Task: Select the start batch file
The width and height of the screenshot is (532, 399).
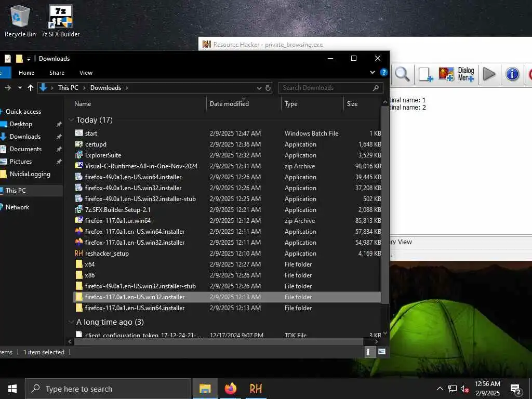Action: coord(227,134)
